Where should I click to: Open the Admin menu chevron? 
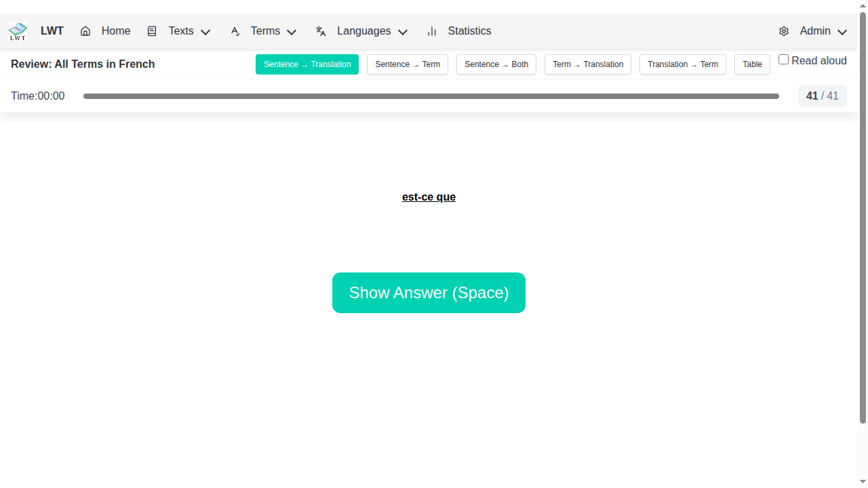click(x=842, y=32)
